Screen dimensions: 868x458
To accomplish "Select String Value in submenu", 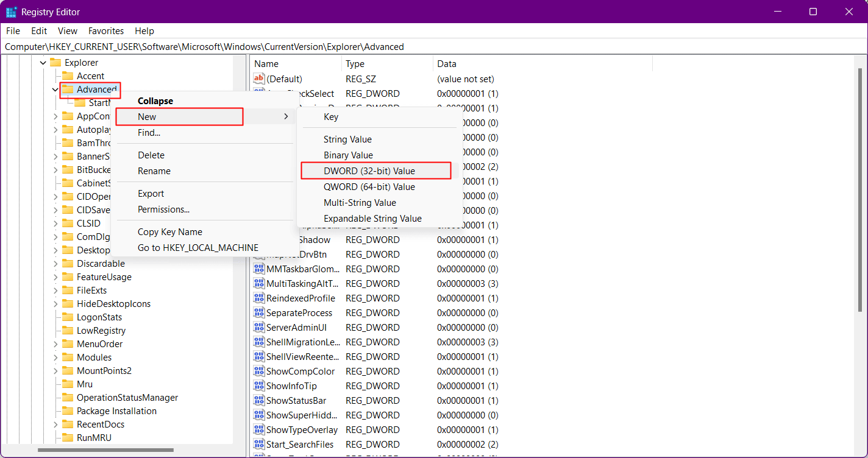I will tap(380, 139).
